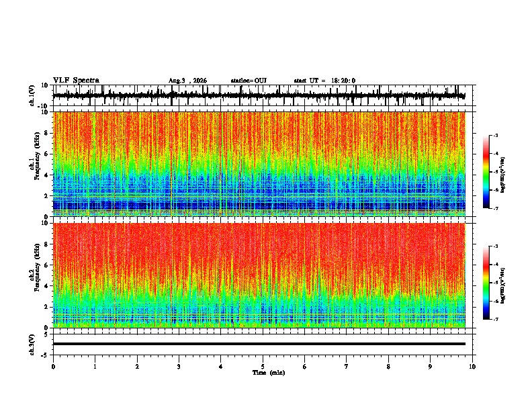Click the "start UT = 18:20:0" text

pyautogui.click(x=324, y=81)
